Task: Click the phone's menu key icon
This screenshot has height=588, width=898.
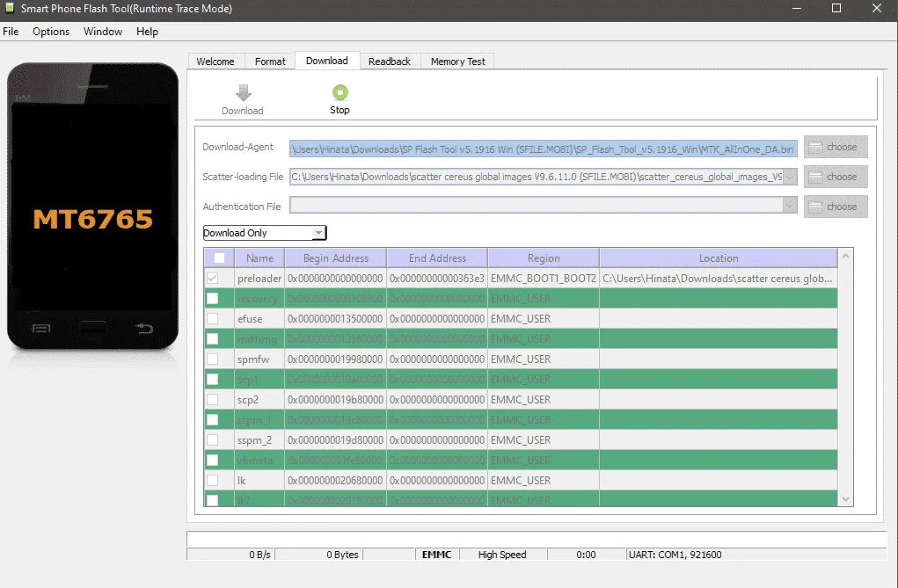Action: (41, 328)
